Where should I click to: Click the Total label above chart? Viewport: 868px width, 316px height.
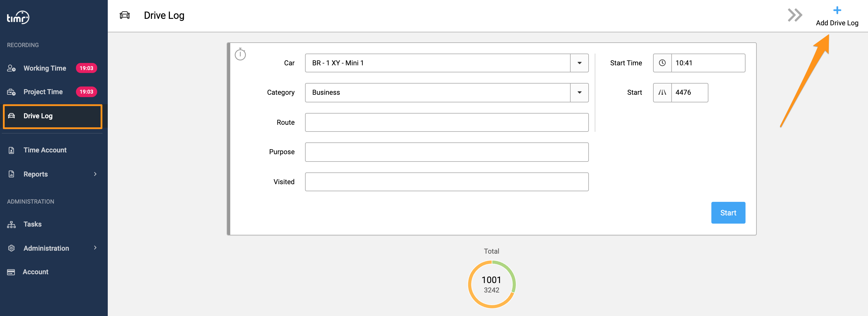tap(491, 251)
